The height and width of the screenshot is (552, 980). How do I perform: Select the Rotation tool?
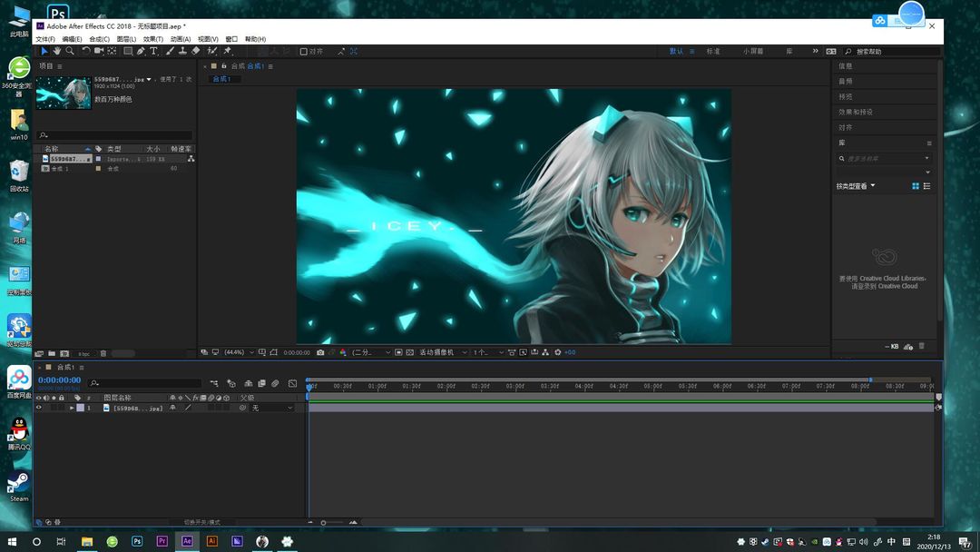pyautogui.click(x=86, y=51)
